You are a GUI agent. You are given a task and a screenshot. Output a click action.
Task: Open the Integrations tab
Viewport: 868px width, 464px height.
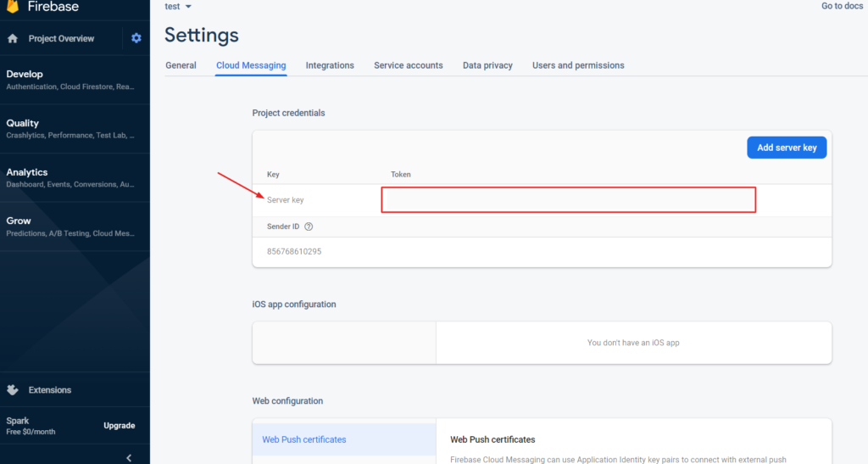click(330, 65)
